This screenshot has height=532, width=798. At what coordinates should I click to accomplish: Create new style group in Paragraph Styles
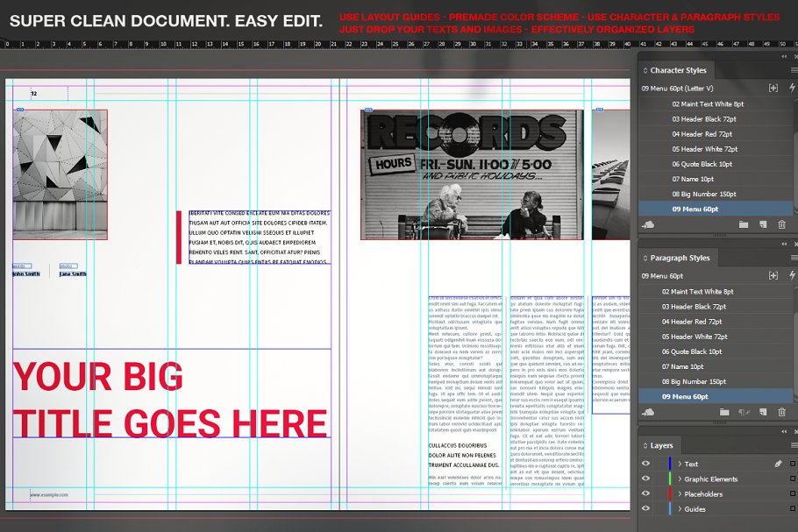point(723,412)
